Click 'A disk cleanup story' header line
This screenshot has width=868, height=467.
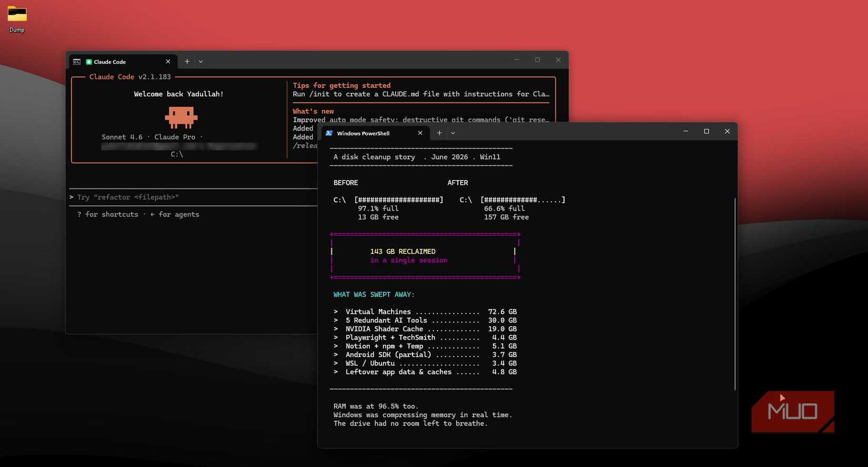417,157
